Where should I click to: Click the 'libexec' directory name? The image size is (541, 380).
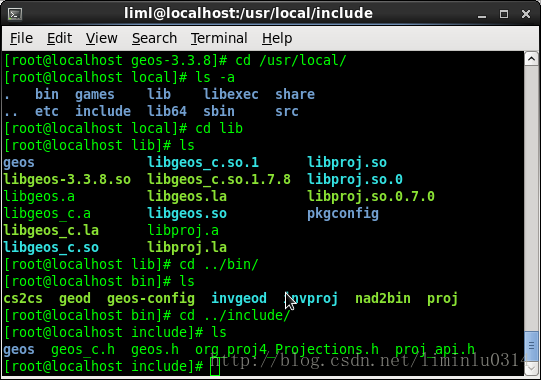point(231,94)
